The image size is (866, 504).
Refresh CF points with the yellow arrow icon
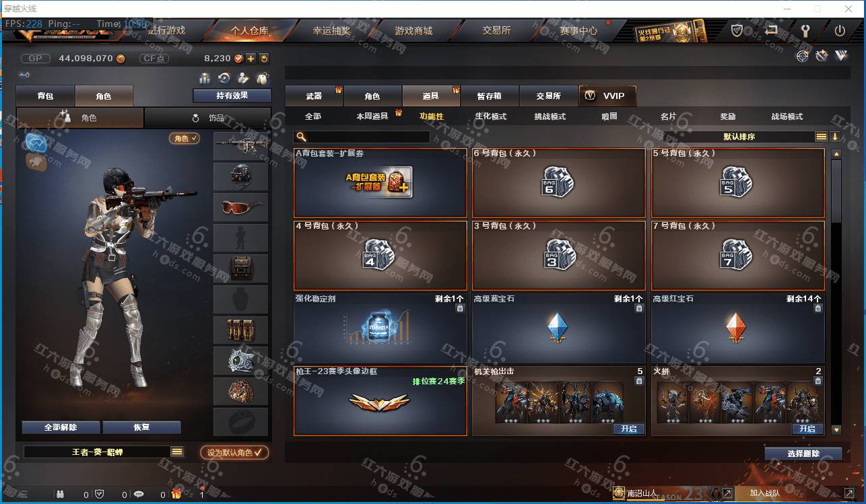264,59
